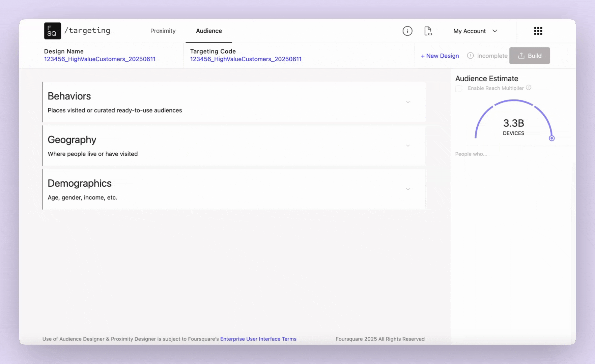The height and width of the screenshot is (364, 595).
Task: Open the My Account dropdown
Action: (475, 31)
